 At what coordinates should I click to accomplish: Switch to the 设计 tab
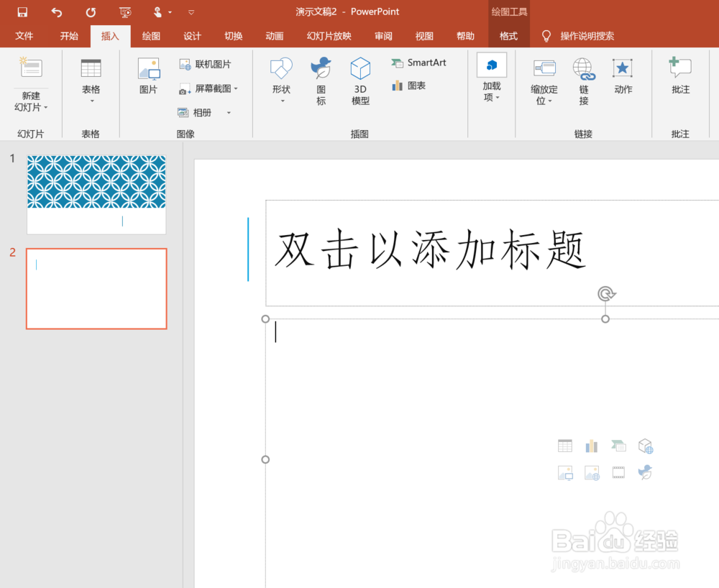tap(192, 36)
